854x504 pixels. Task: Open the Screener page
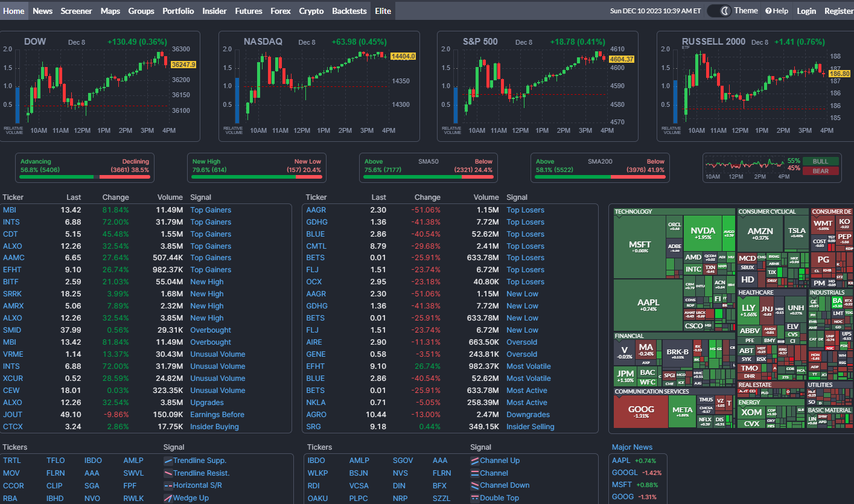[76, 11]
